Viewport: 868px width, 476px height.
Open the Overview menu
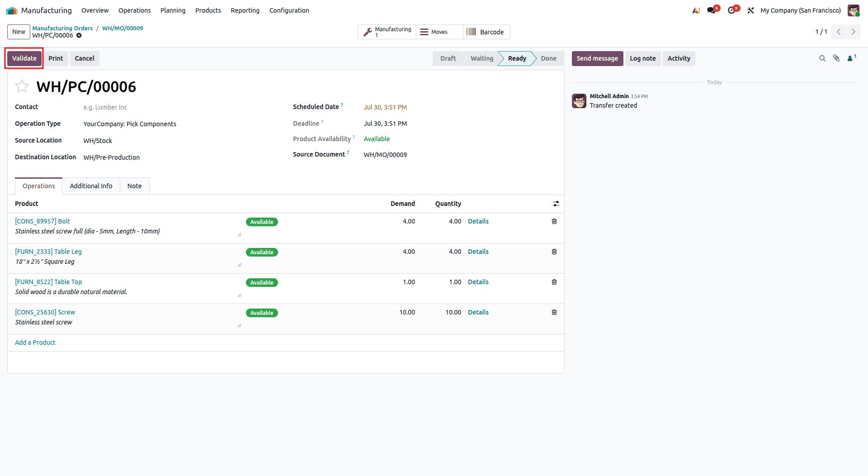tap(95, 10)
